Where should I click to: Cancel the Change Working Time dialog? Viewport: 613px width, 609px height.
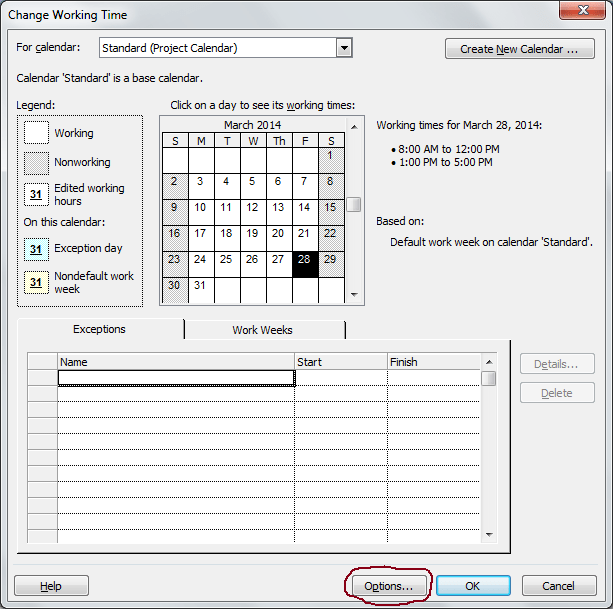[x=559, y=586]
